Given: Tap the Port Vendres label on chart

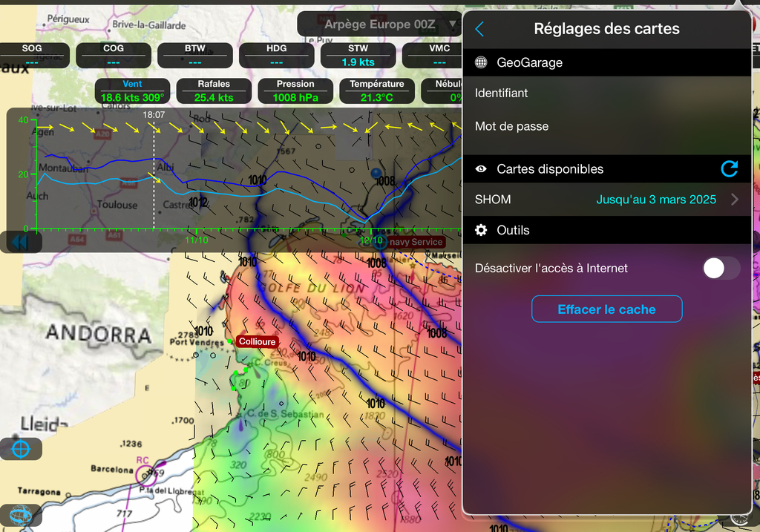Looking at the screenshot, I should coord(197,342).
